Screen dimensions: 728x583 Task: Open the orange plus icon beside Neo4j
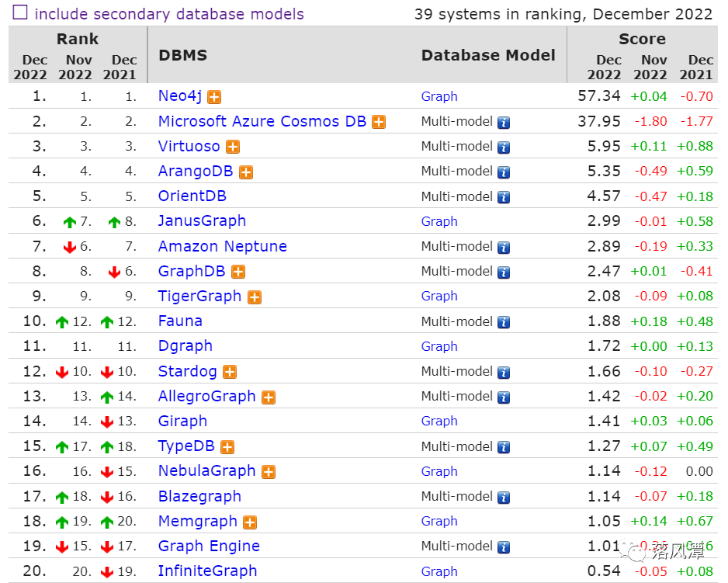(x=214, y=97)
